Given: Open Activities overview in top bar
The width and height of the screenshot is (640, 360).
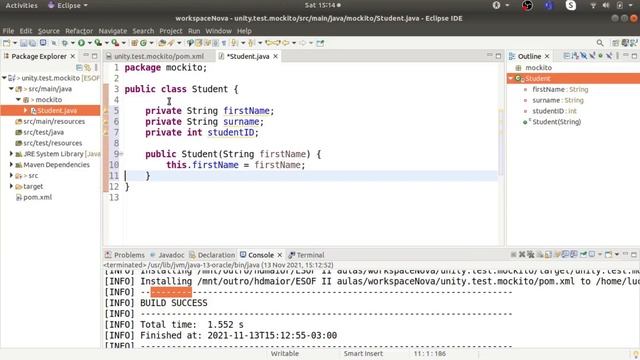Looking at the screenshot, I should tap(21, 5).
